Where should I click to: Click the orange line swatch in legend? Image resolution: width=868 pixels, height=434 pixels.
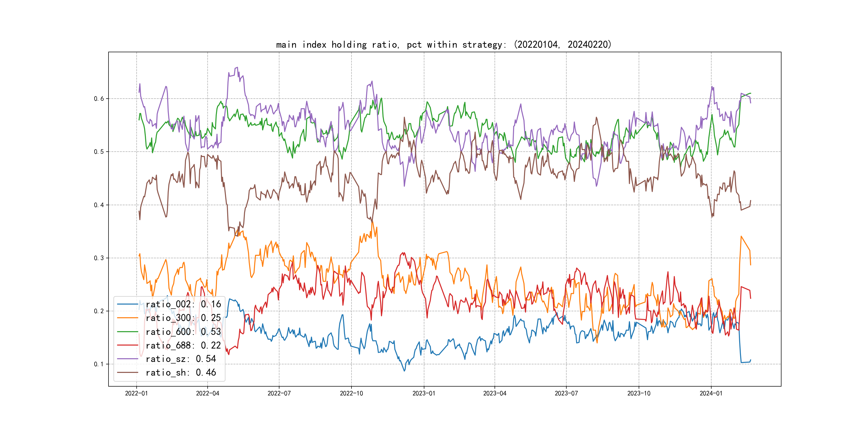point(128,318)
